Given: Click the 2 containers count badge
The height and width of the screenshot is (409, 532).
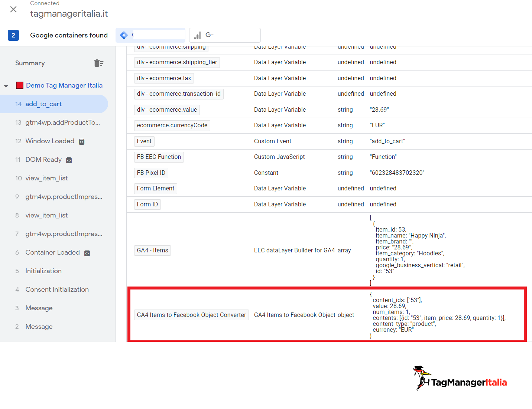Looking at the screenshot, I should coord(13,35).
